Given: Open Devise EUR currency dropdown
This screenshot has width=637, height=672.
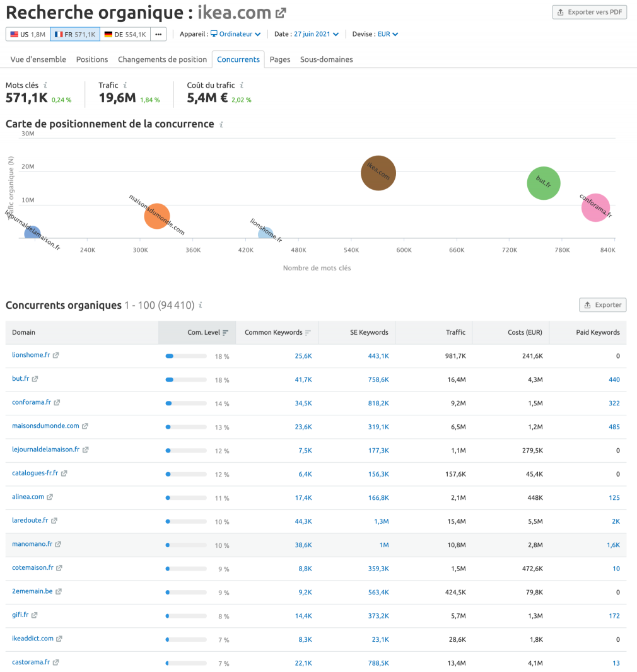Looking at the screenshot, I should 387,34.
